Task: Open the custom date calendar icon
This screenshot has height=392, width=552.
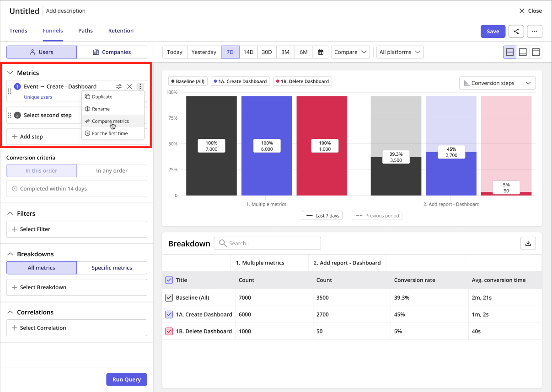Action: click(x=321, y=52)
